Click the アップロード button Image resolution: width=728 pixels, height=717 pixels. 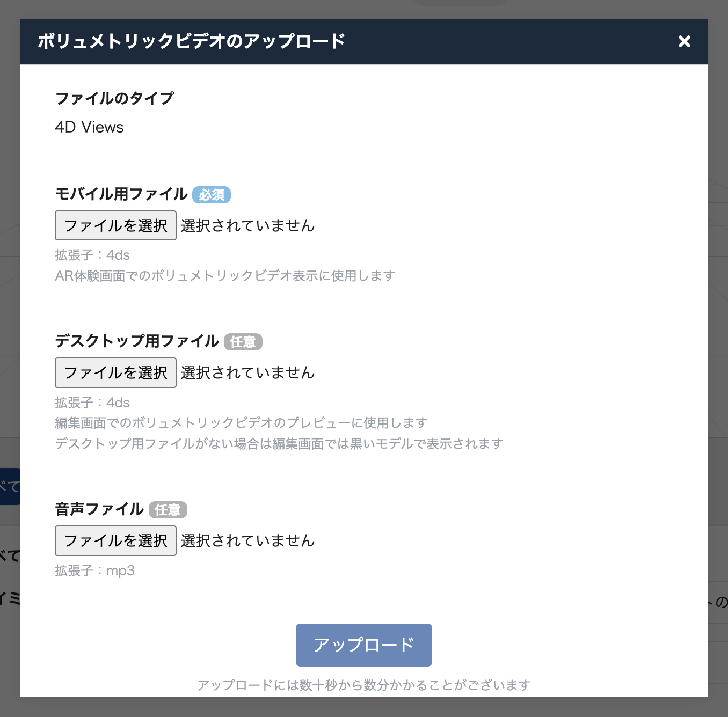pyautogui.click(x=364, y=645)
